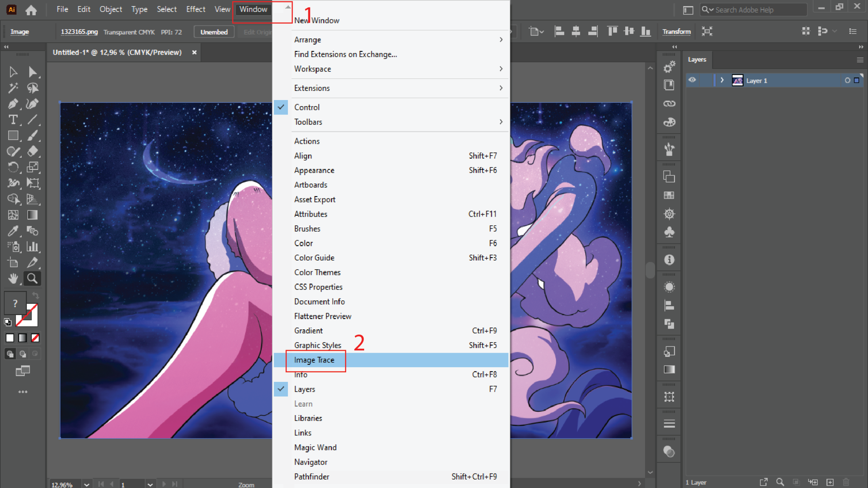Expand Layer 1 sublayers chevron
868x488 pixels.
(722, 80)
